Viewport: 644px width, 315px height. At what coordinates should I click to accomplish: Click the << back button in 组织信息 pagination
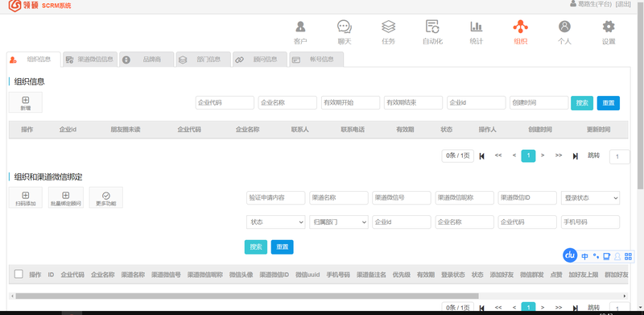pos(498,155)
